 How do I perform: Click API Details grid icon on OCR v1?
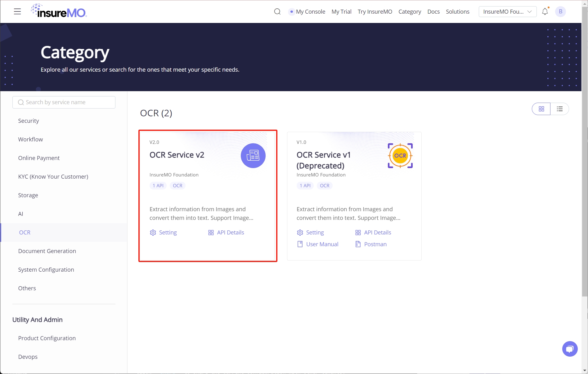click(x=358, y=233)
